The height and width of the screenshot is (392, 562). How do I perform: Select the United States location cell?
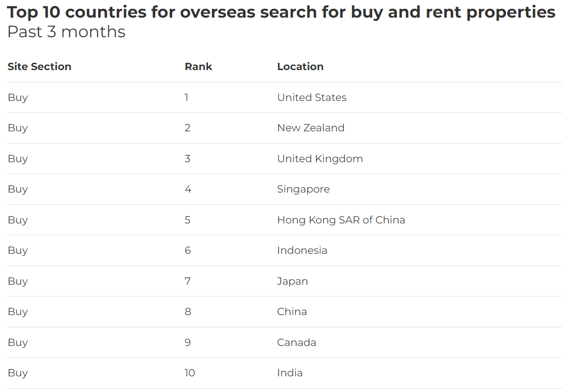(x=312, y=98)
